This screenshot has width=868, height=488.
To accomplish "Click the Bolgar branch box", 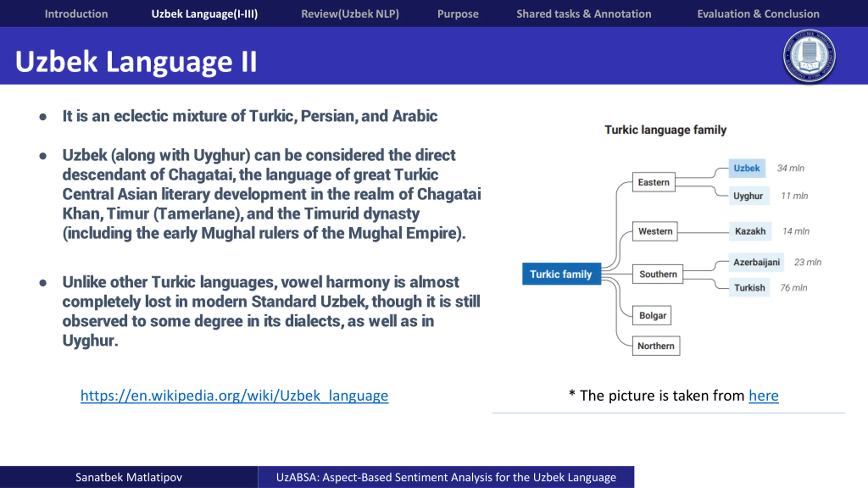I will point(652,315).
